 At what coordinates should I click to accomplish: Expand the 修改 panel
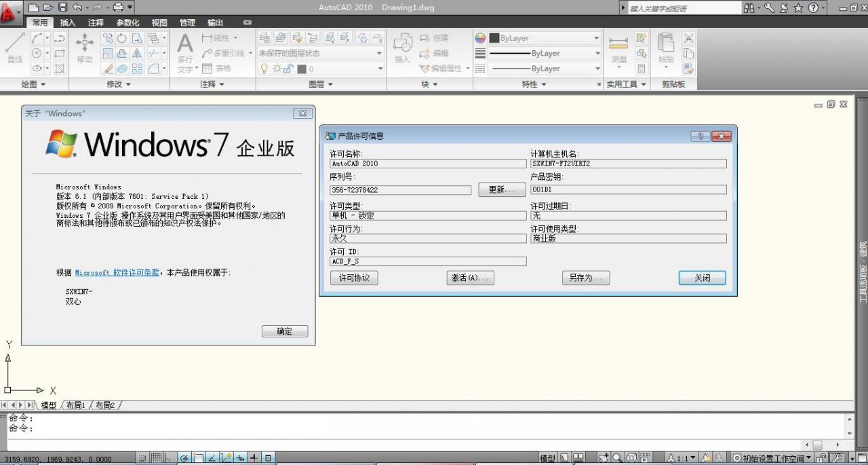point(119,84)
